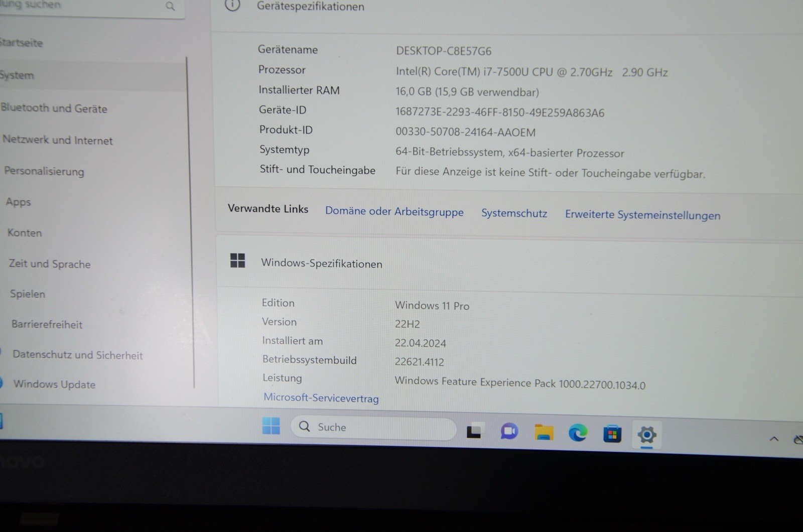Click the Installierter RAM label
This screenshot has height=532, width=803.
[x=299, y=90]
